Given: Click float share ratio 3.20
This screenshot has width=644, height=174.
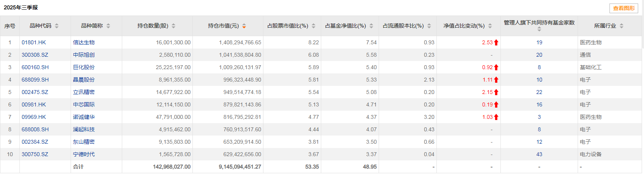Looking at the screenshot, I should click(429, 117).
